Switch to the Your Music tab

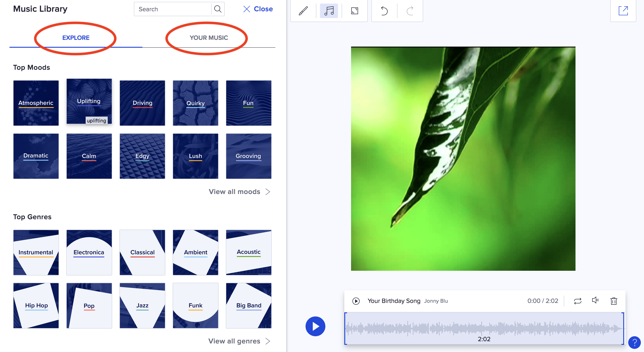[x=209, y=38]
